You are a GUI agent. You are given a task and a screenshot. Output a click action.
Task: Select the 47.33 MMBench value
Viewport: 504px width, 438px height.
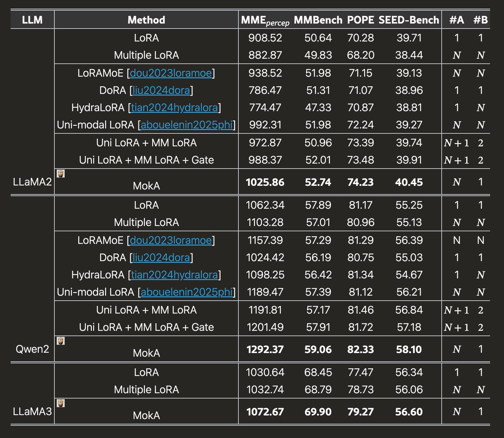(318, 108)
